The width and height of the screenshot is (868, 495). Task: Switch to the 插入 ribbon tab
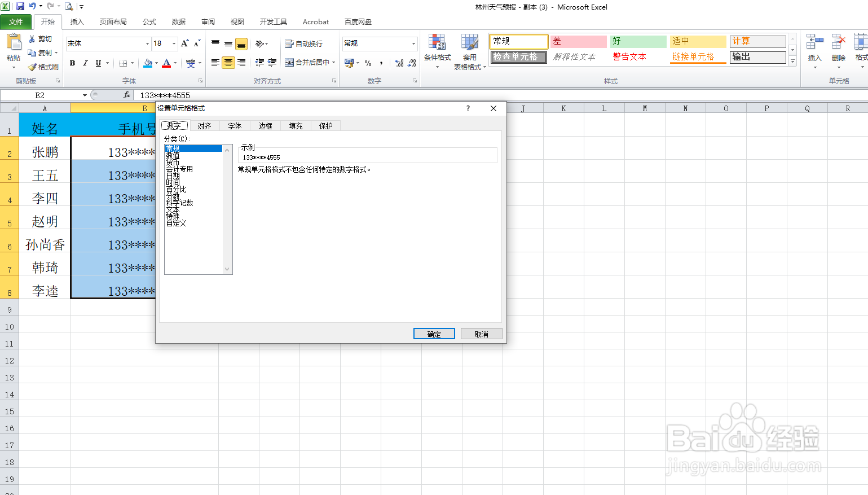tap(77, 22)
